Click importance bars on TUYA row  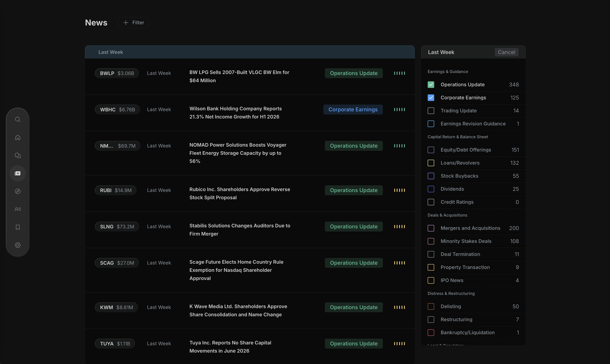(x=400, y=344)
